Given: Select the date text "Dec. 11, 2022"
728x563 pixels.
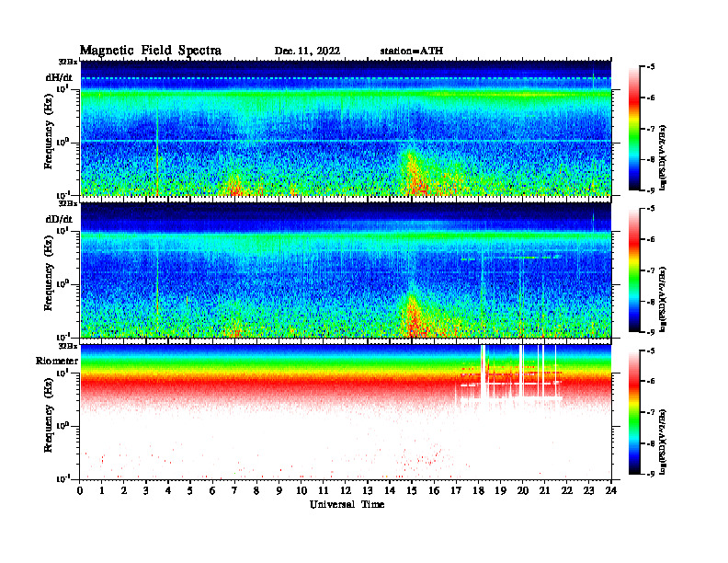Looking at the screenshot, I should click(x=307, y=51).
